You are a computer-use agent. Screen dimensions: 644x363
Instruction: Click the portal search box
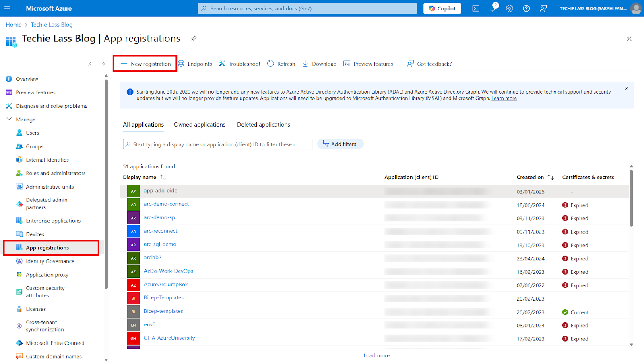(307, 8)
